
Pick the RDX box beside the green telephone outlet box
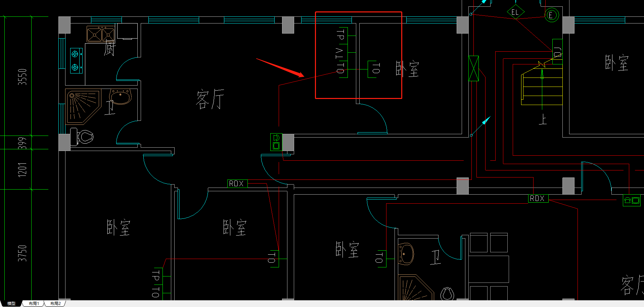pos(538,198)
